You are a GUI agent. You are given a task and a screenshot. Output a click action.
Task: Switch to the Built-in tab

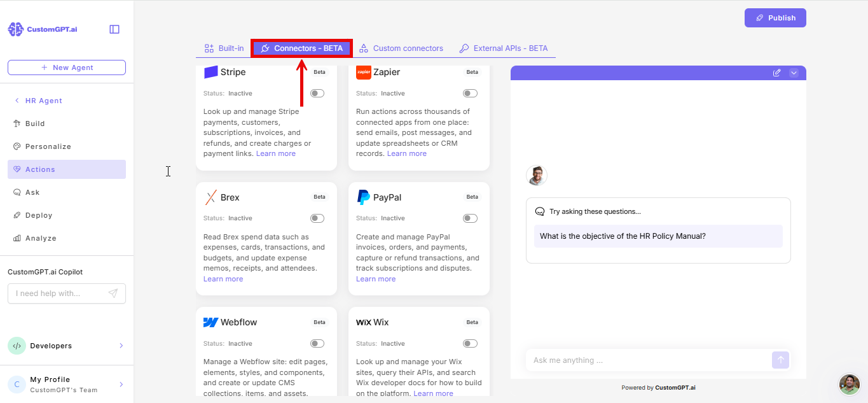(224, 48)
